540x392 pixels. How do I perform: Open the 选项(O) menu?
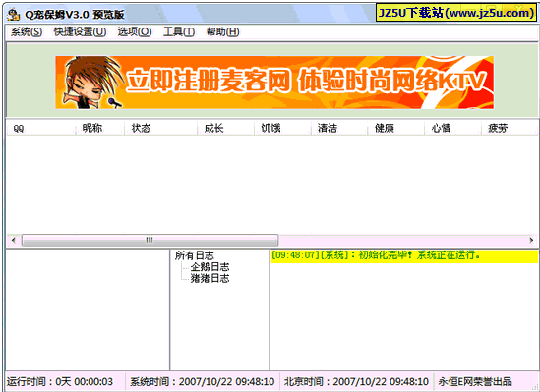click(135, 32)
